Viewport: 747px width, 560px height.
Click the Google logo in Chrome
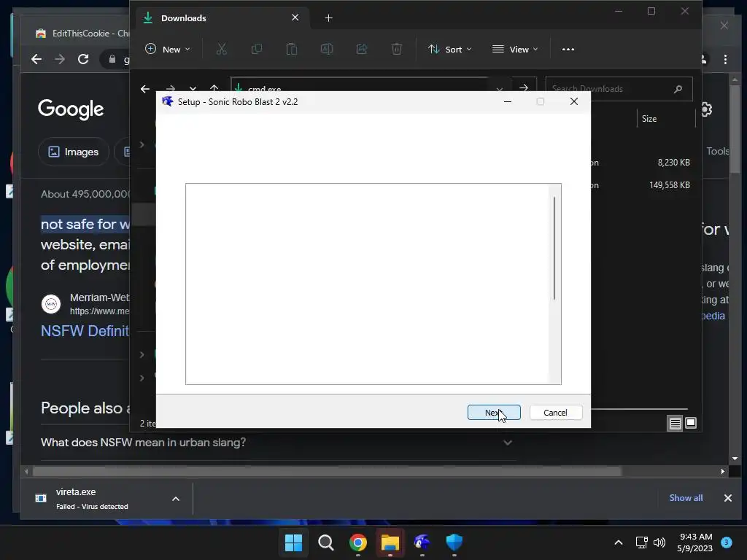pyautogui.click(x=71, y=109)
